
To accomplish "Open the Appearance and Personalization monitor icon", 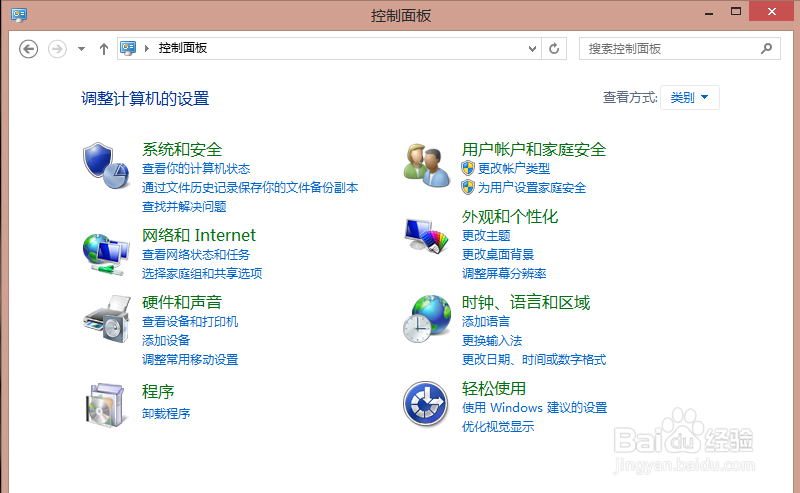I will (x=427, y=235).
